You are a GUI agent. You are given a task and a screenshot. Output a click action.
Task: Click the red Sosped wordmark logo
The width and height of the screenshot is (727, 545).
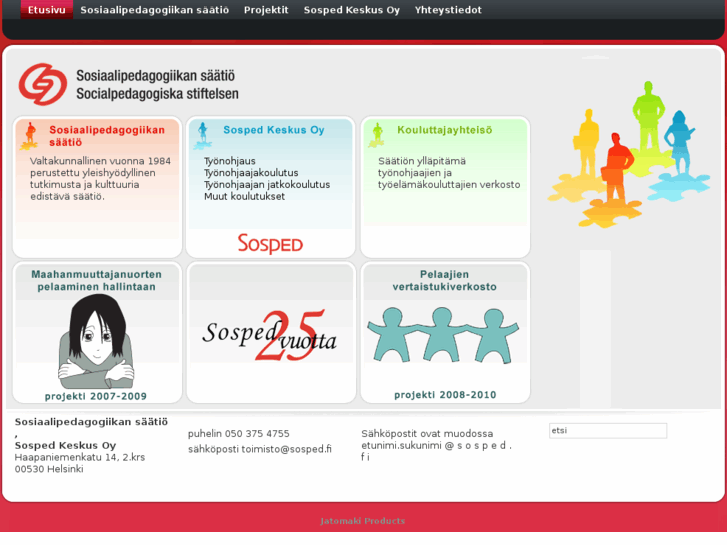[x=270, y=244]
